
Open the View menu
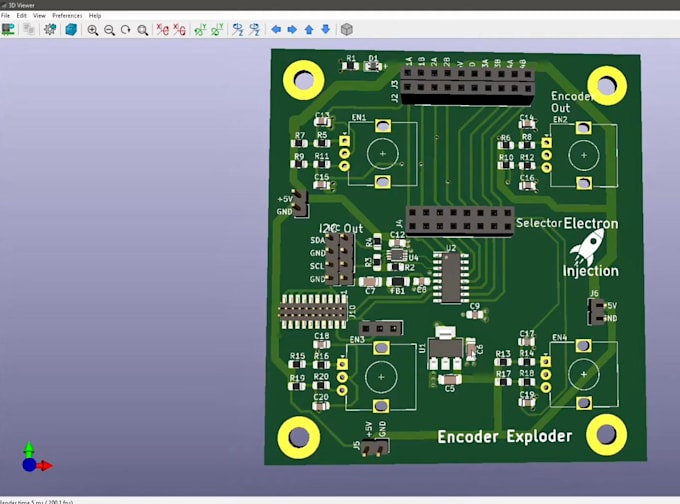pos(39,15)
